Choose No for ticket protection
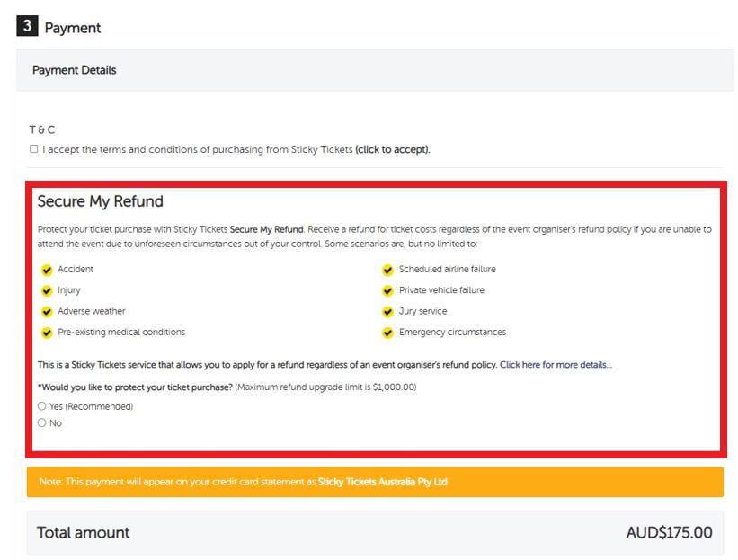 point(42,422)
